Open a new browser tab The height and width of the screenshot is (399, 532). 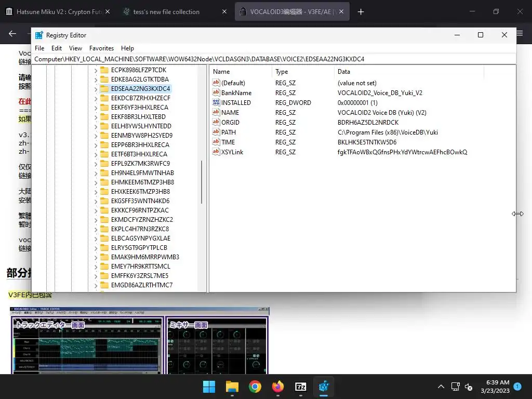[x=361, y=12]
